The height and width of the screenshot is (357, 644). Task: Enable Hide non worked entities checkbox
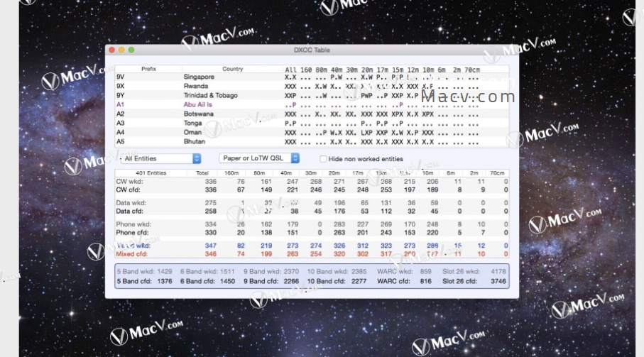point(323,159)
